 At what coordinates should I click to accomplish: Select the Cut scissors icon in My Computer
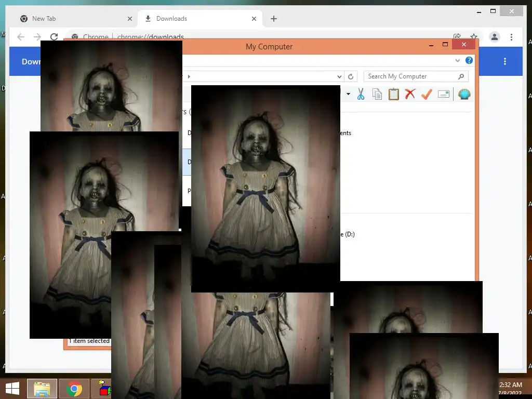361,94
